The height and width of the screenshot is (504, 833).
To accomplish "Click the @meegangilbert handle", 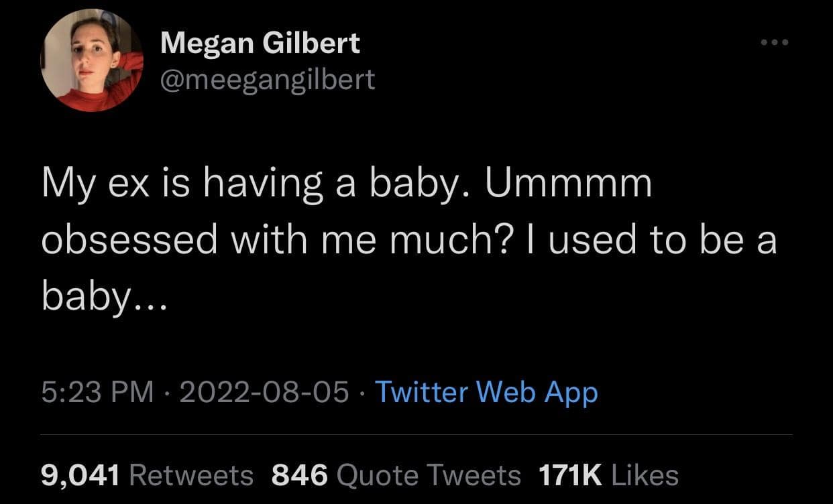I will point(268,80).
